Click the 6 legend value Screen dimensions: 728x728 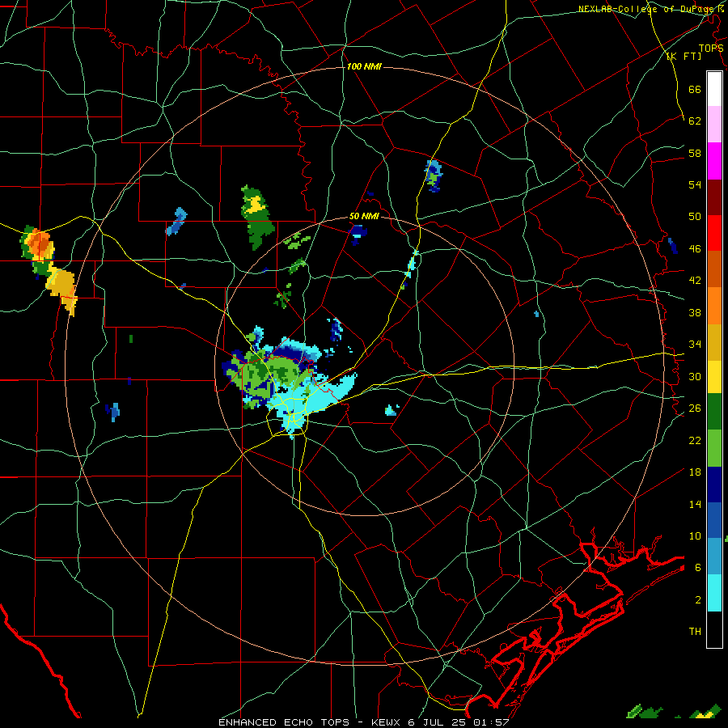pyautogui.click(x=697, y=567)
